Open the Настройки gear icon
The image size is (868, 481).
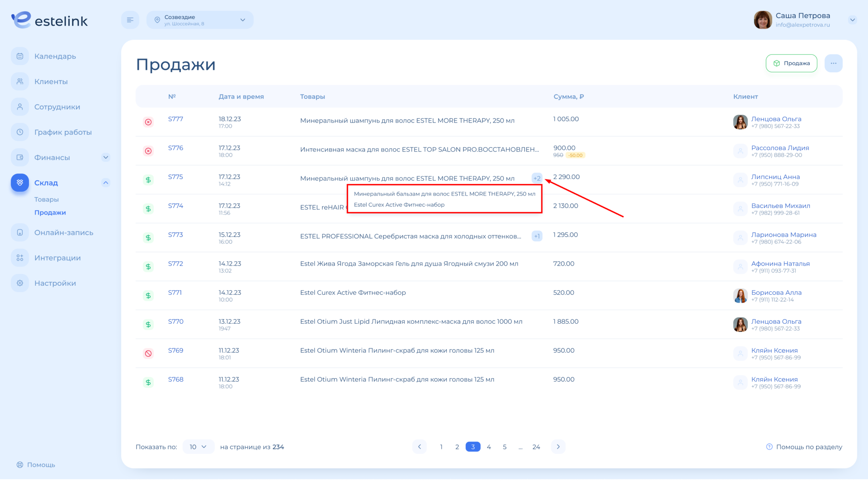(x=20, y=283)
